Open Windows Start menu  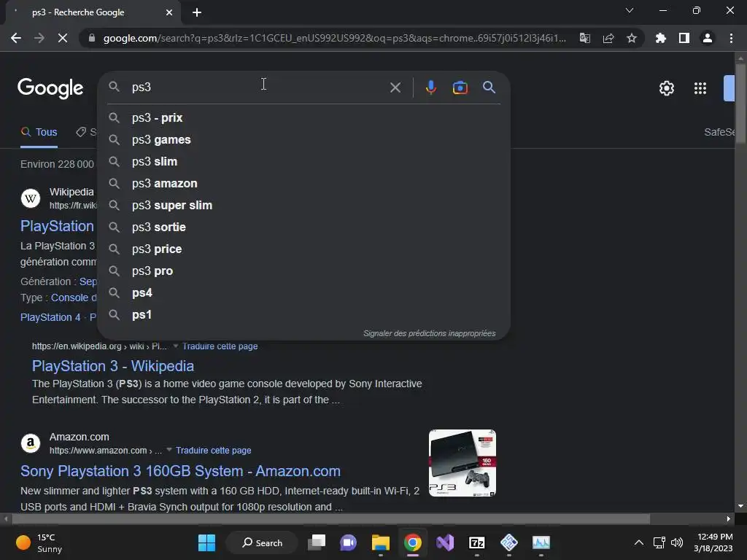(206, 542)
